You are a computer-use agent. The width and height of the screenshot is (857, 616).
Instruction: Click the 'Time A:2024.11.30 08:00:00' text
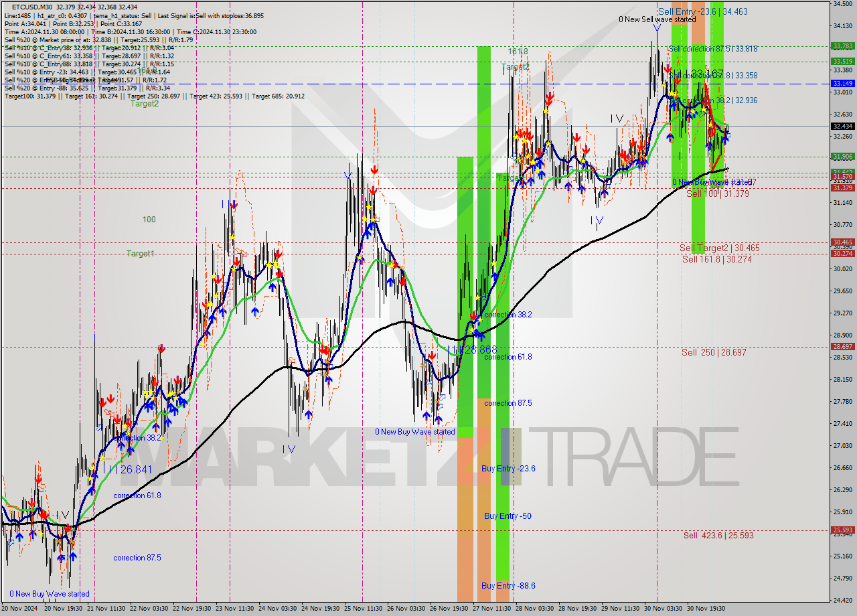pos(45,31)
